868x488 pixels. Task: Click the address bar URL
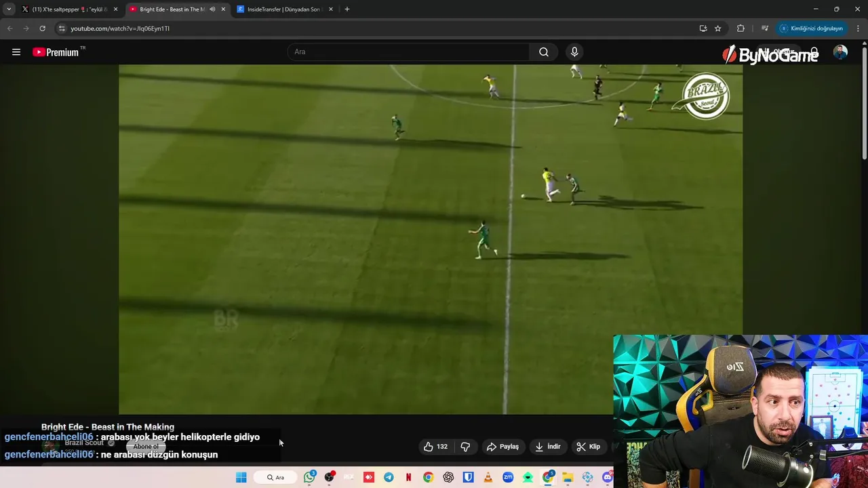(x=120, y=28)
